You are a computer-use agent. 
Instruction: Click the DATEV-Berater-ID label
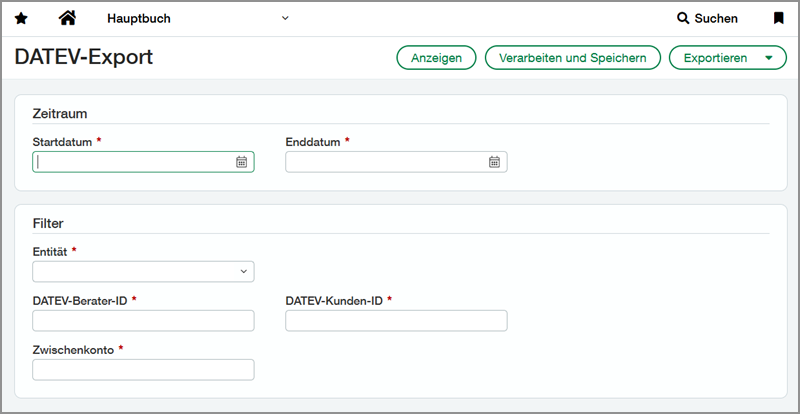pyautogui.click(x=80, y=301)
